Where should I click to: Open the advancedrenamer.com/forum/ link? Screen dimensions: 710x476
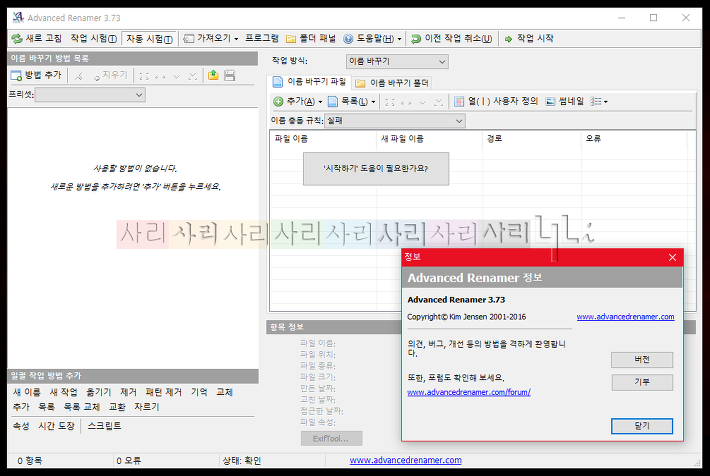click(469, 392)
